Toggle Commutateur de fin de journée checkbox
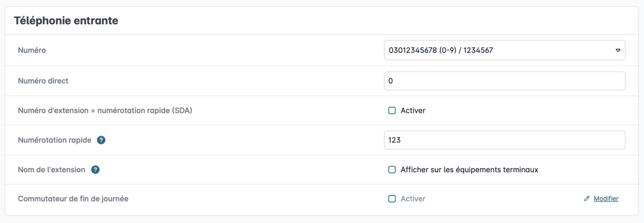Viewport: 644px width, 223px height. (x=392, y=199)
